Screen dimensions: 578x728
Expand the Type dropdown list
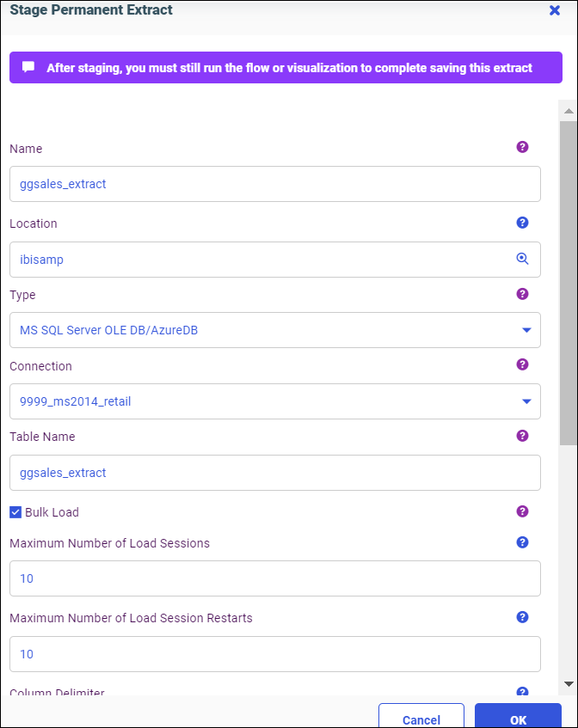tap(526, 330)
